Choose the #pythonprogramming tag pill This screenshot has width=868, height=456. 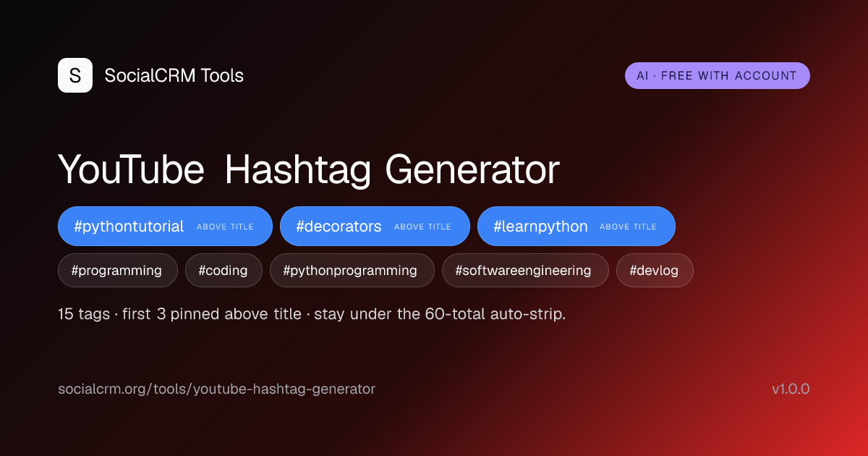point(352,271)
